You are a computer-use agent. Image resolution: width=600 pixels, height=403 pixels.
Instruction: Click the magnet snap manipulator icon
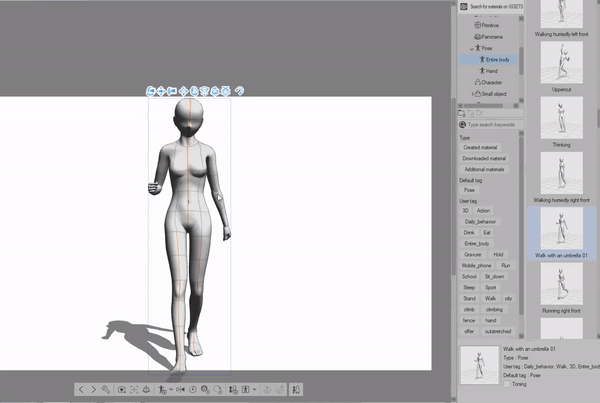pyautogui.click(x=239, y=91)
